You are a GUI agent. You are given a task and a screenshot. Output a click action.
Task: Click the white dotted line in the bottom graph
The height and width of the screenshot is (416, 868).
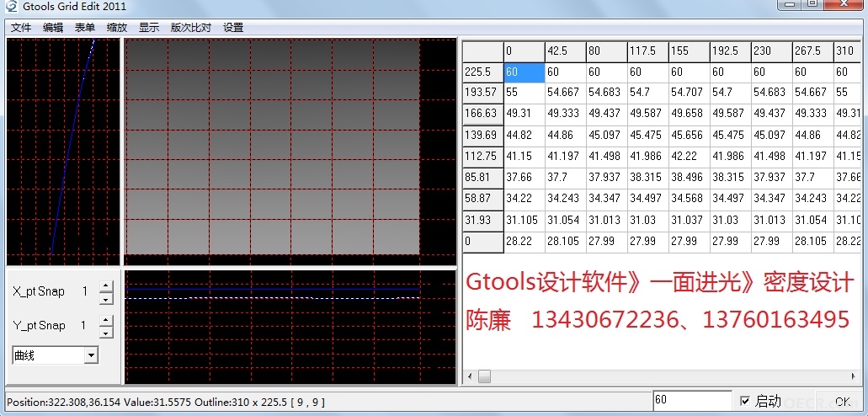(x=273, y=298)
